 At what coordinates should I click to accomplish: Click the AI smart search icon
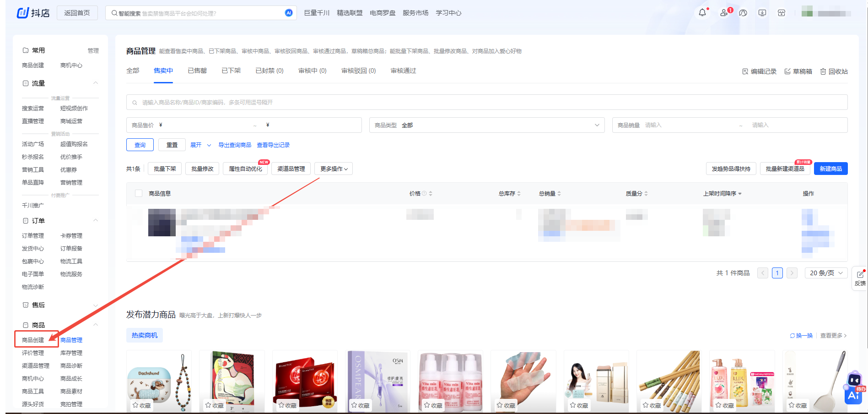289,13
